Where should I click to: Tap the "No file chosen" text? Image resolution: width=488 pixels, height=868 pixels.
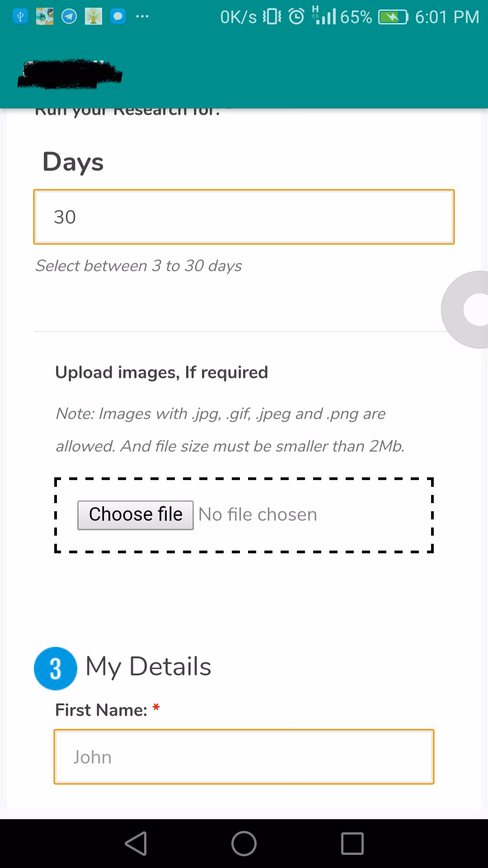(x=258, y=515)
